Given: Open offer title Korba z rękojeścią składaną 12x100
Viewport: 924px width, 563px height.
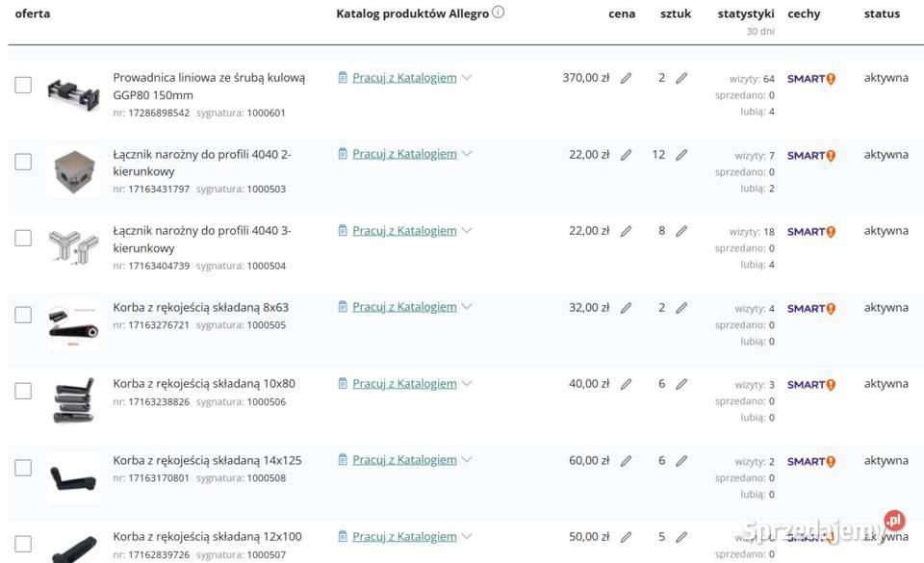Looking at the screenshot, I should click(207, 537).
